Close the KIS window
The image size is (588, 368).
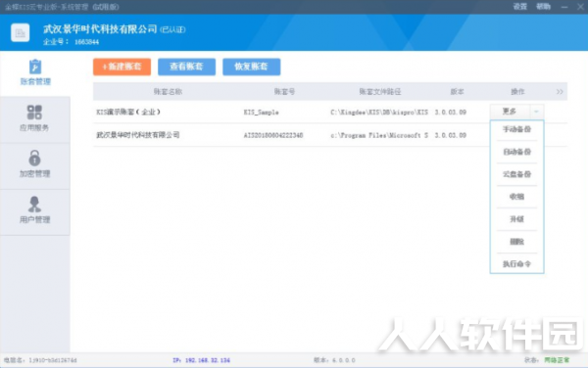(x=580, y=7)
